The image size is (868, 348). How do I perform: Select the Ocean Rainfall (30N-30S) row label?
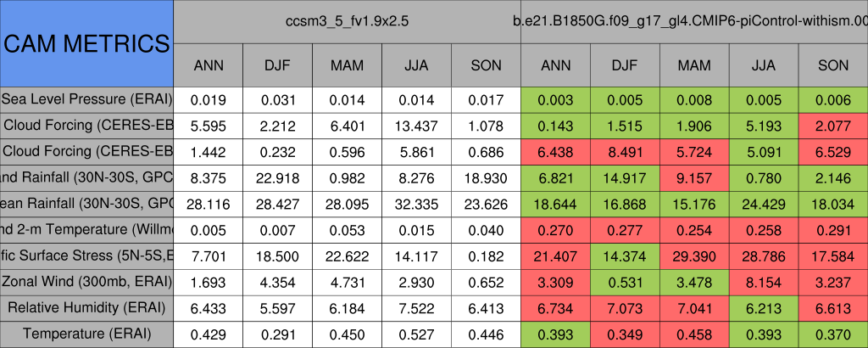pyautogui.click(x=86, y=204)
